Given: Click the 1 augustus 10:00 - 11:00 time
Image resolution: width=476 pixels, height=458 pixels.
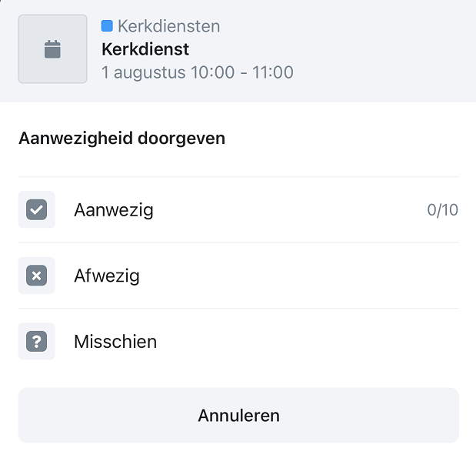Looking at the screenshot, I should pos(197,73).
